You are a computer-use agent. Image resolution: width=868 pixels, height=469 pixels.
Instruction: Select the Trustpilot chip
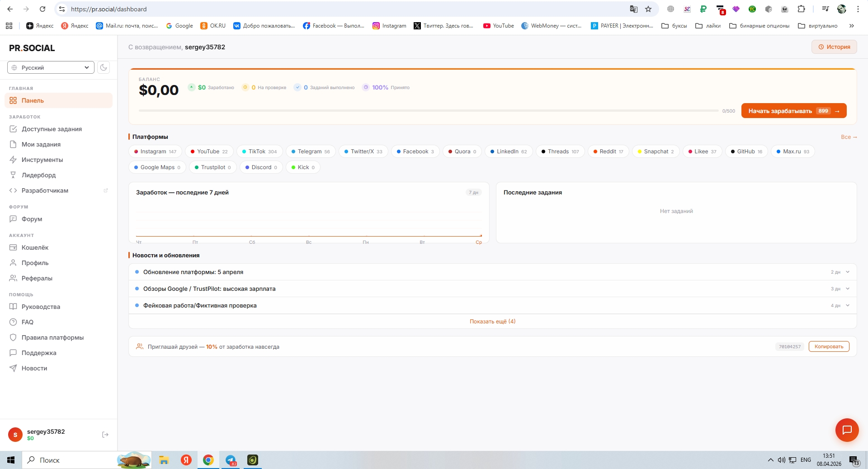(x=212, y=167)
